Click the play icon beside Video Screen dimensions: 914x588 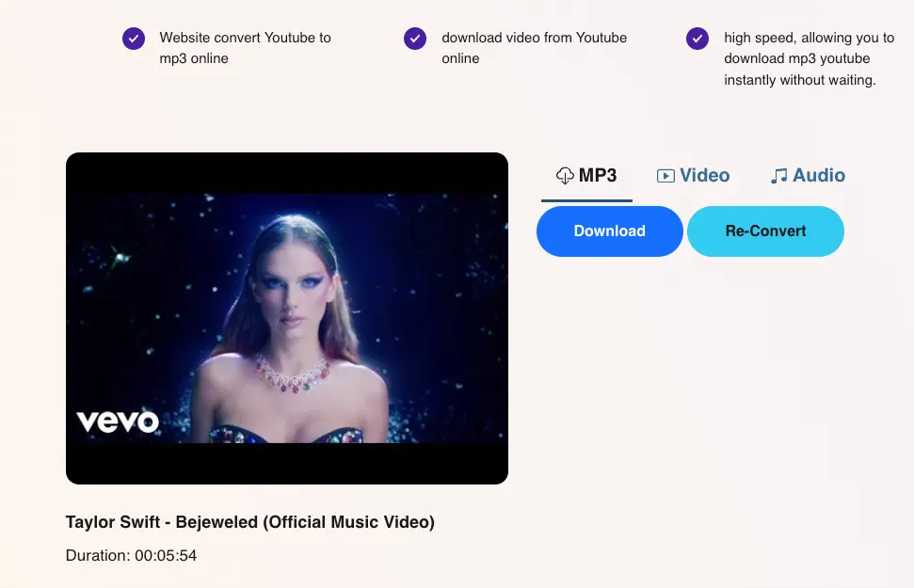point(665,175)
